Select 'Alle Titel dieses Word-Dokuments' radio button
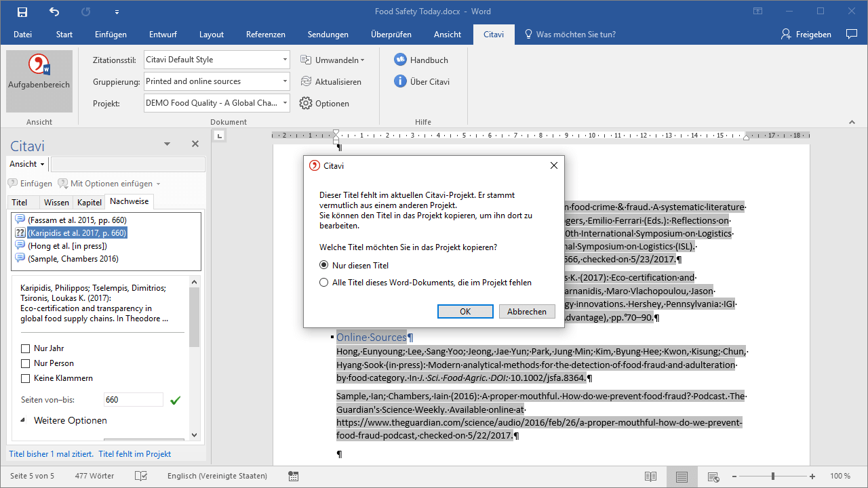 324,283
